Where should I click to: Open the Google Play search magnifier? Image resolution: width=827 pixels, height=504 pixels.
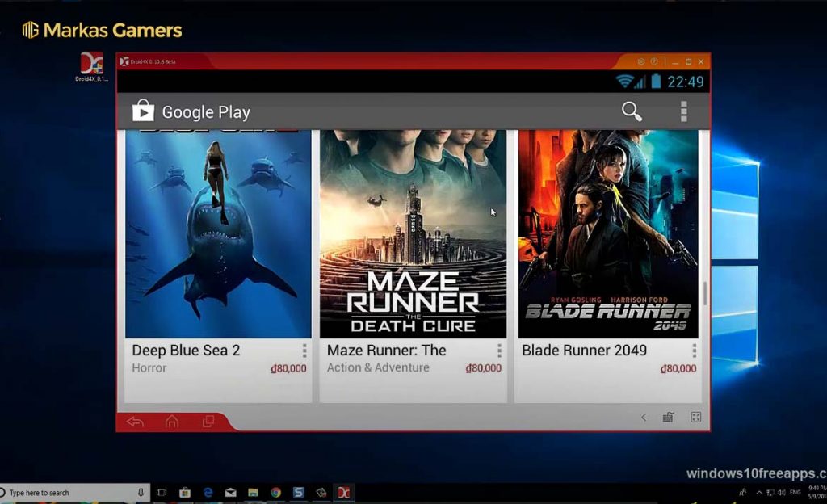coord(632,111)
